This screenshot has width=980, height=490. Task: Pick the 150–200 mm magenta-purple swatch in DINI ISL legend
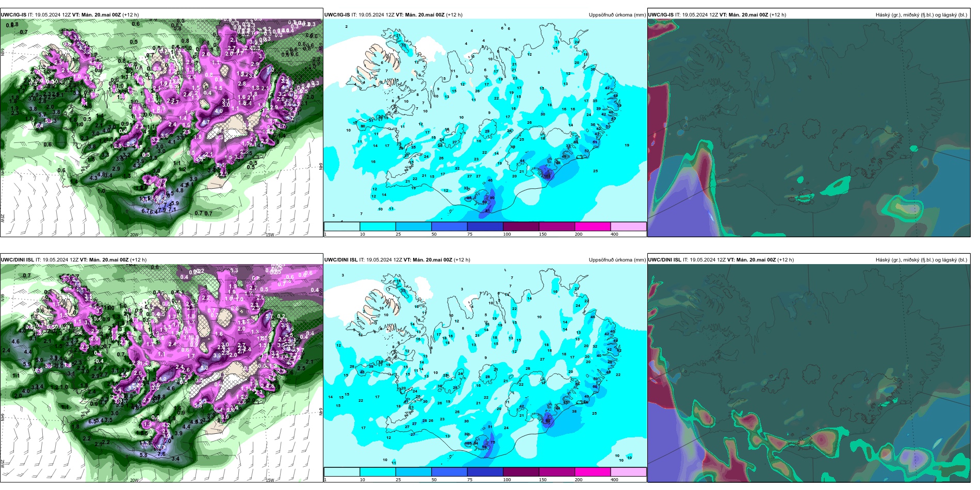point(557,471)
